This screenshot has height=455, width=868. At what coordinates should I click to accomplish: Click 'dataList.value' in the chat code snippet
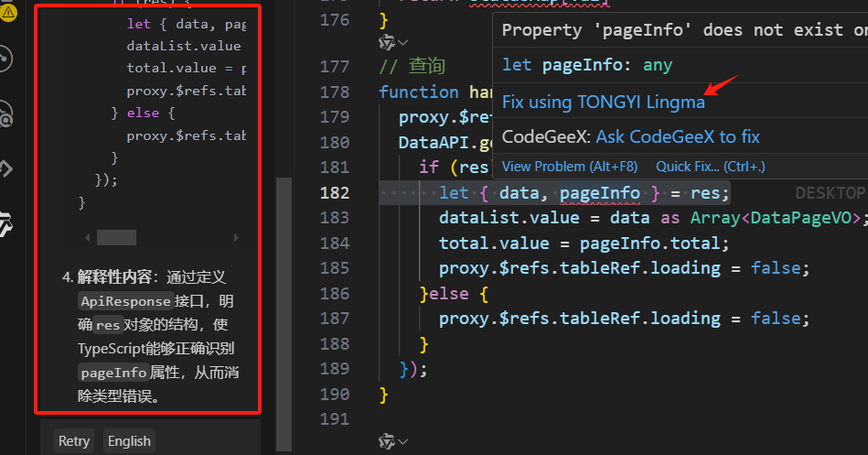pyautogui.click(x=183, y=46)
